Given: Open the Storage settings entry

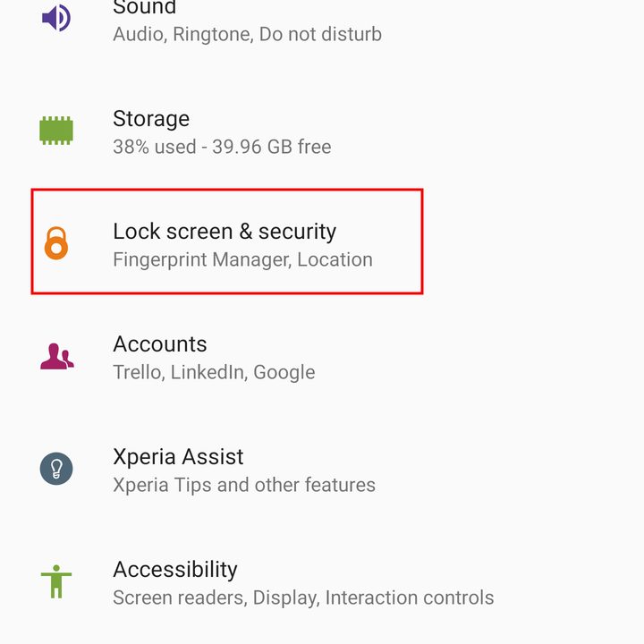Looking at the screenshot, I should (322, 132).
